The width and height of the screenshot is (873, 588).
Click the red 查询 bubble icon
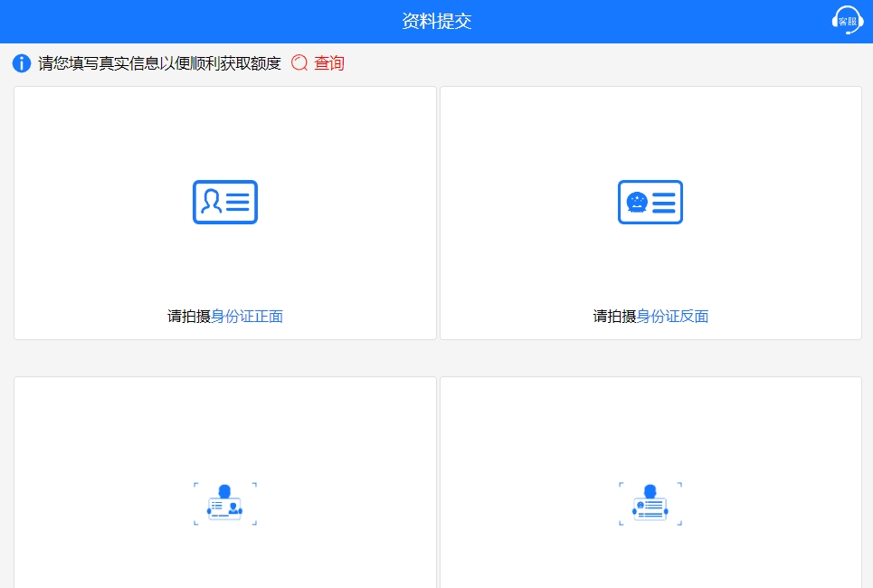pyautogui.click(x=299, y=63)
